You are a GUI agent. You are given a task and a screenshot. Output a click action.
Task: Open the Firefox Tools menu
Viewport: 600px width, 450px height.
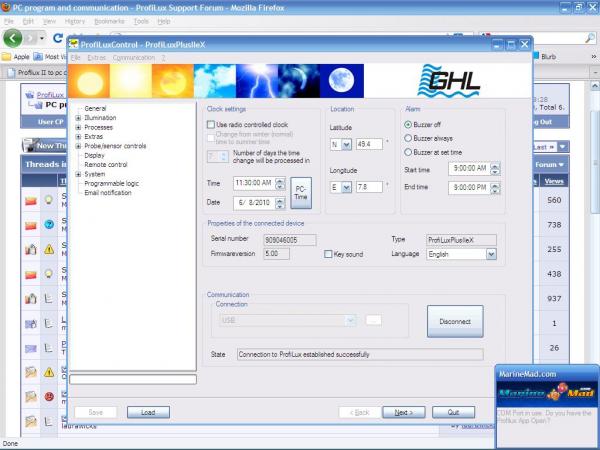(x=141, y=21)
